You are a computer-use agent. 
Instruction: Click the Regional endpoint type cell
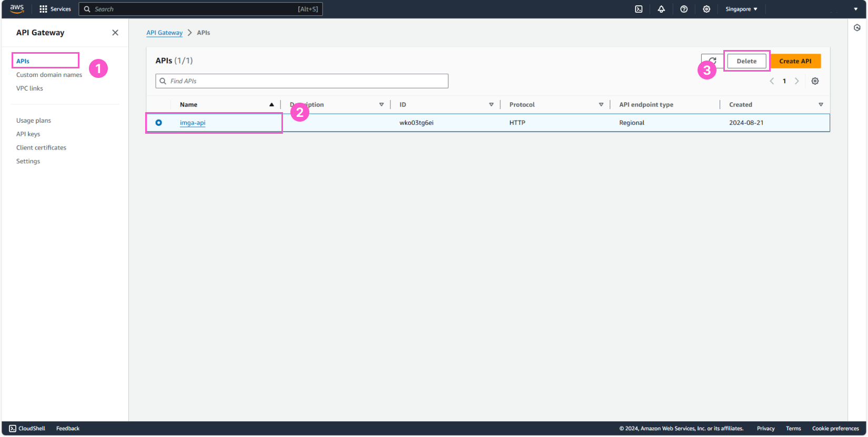click(x=631, y=123)
